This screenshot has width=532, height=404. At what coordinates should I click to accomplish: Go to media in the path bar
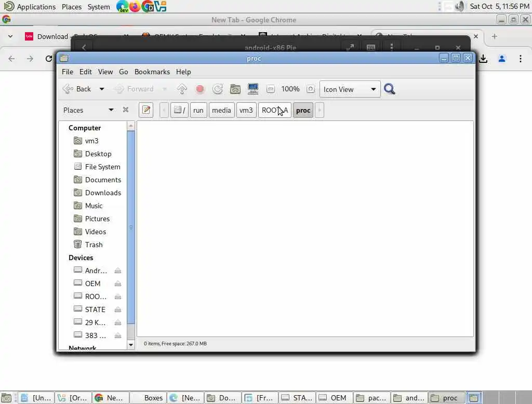click(221, 110)
